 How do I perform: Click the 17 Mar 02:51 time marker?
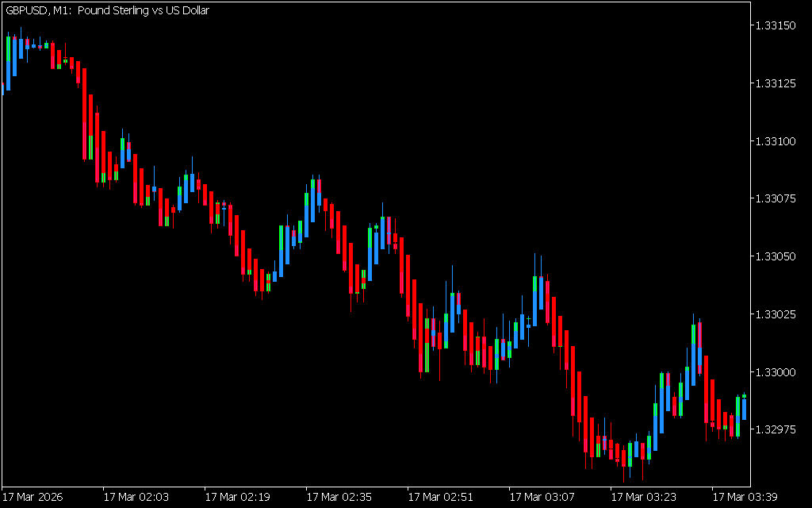pos(440,497)
